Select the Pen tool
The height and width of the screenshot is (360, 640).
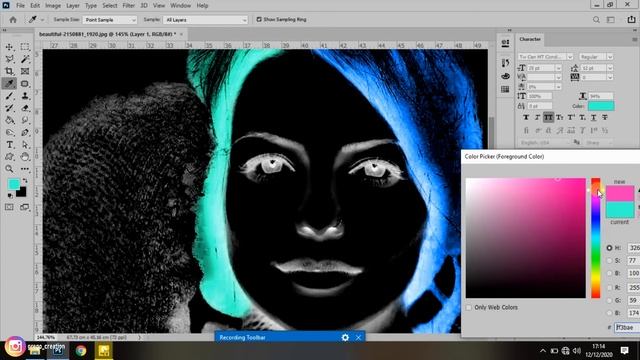[x=25, y=133]
